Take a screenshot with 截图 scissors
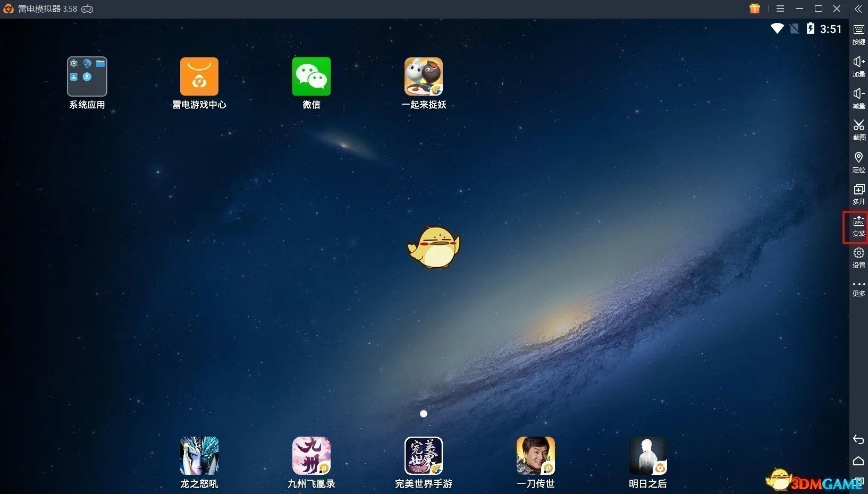The width and height of the screenshot is (868, 494). pos(858,130)
